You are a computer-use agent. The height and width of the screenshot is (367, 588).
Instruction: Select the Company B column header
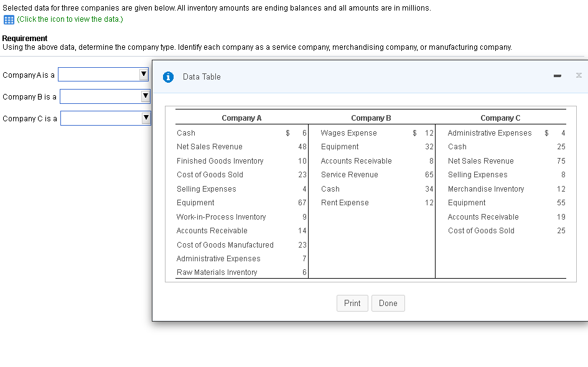click(x=371, y=118)
